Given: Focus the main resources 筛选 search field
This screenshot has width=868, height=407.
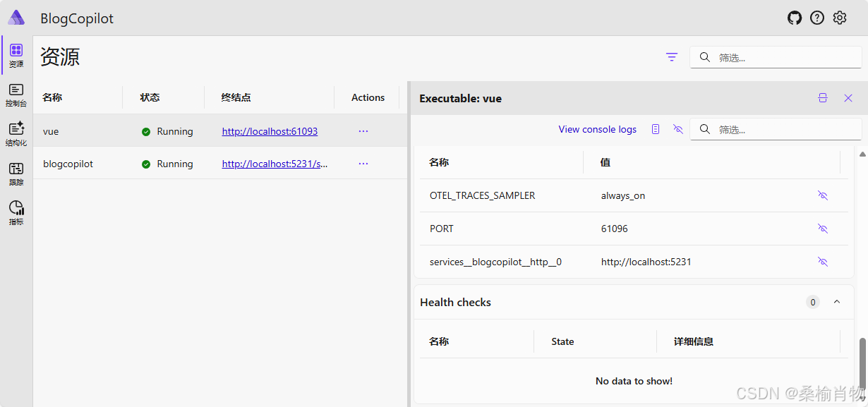Looking at the screenshot, I should click(776, 57).
